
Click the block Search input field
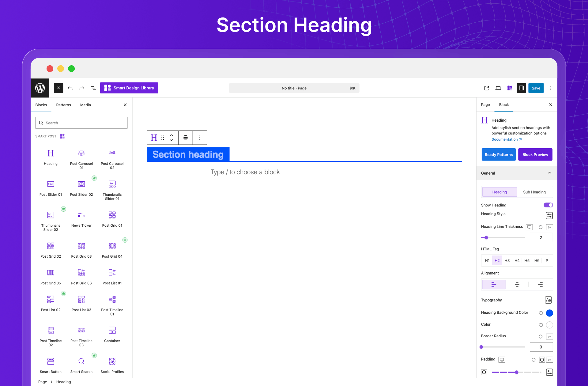(x=81, y=123)
